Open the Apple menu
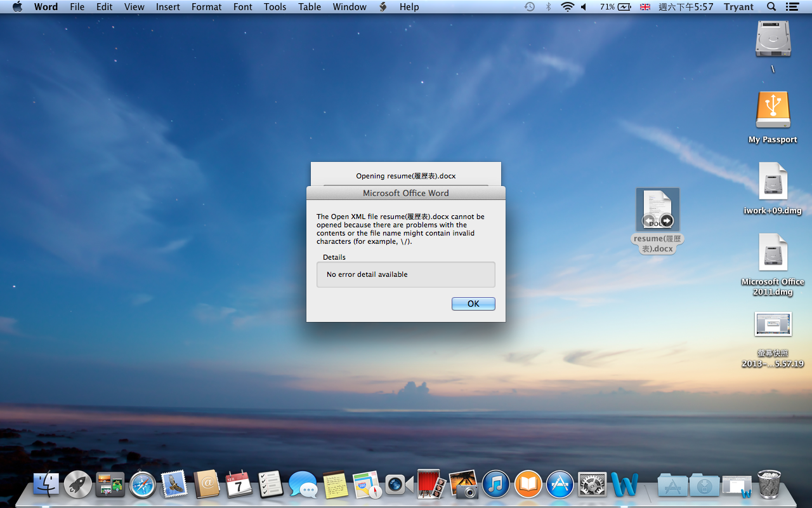Image resolution: width=812 pixels, height=508 pixels. point(17,7)
